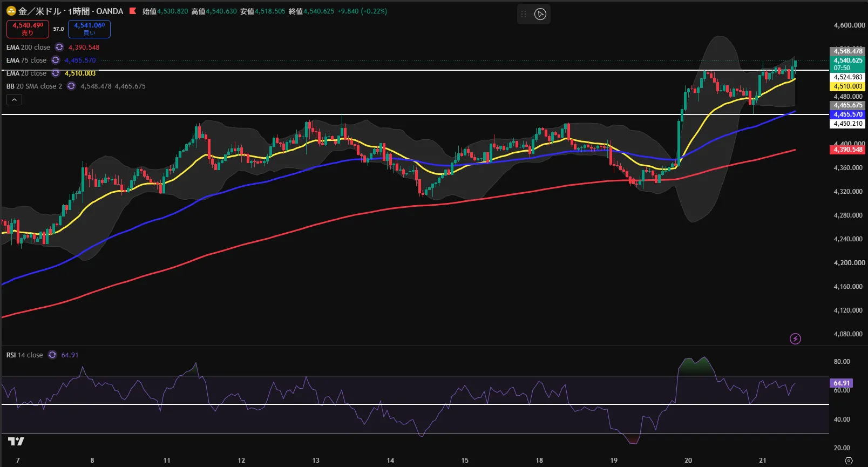Select the EMA 20 close legend label

[26, 73]
